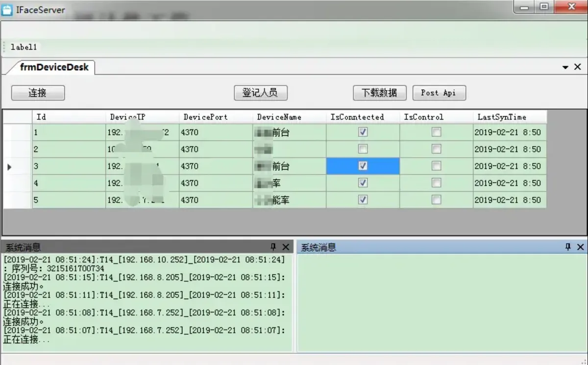Pin the right 系统消息 panel
Screen dimensions: 588x365
tap(568, 247)
